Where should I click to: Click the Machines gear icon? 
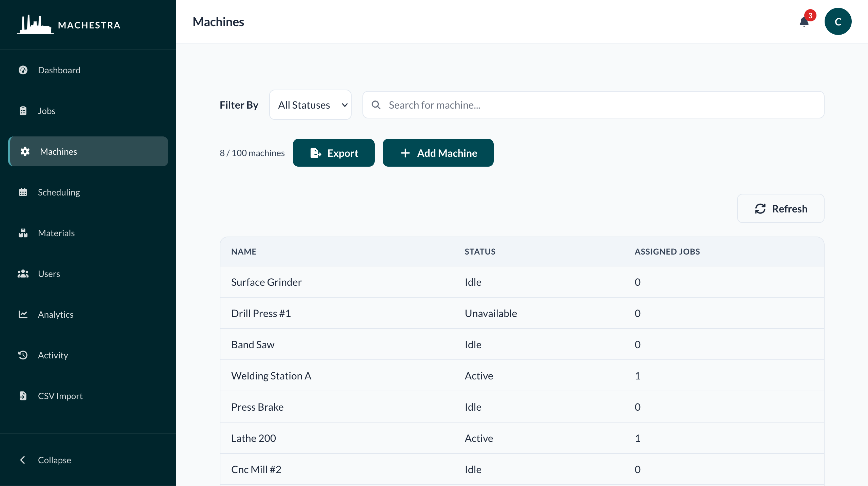(24, 152)
